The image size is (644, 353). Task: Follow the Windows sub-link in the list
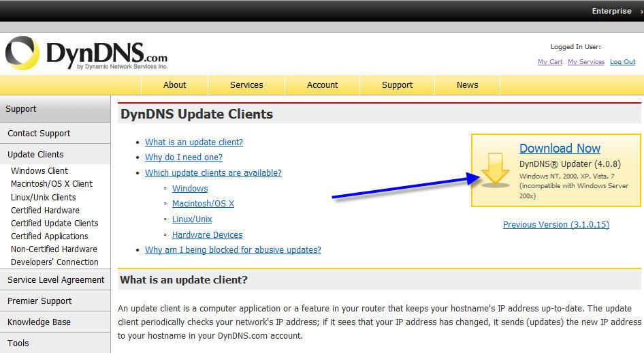click(190, 189)
